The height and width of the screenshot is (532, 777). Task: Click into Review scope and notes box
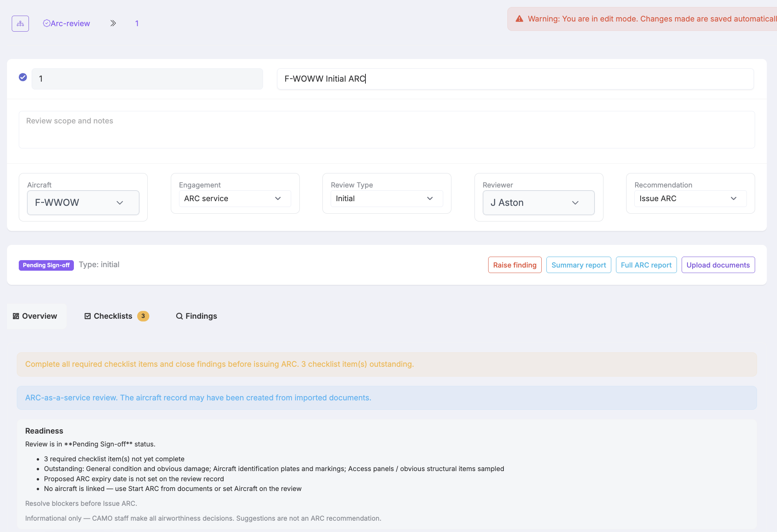[x=387, y=130]
